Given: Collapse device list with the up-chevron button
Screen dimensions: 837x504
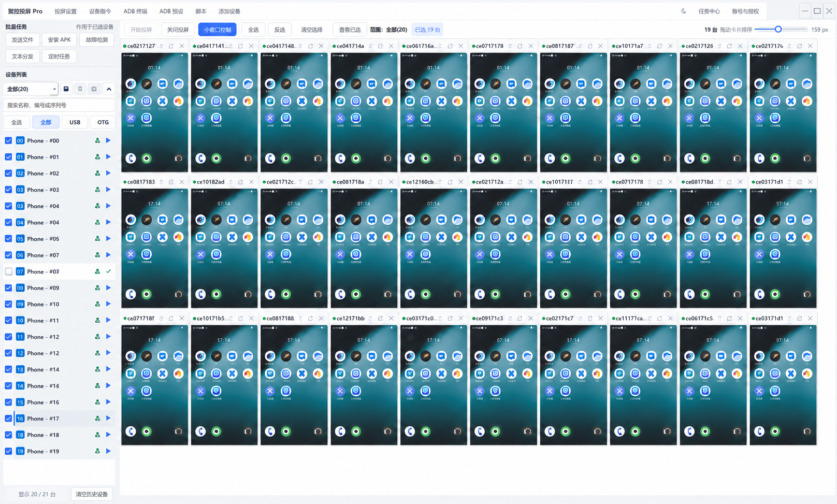Looking at the screenshot, I should click(109, 89).
